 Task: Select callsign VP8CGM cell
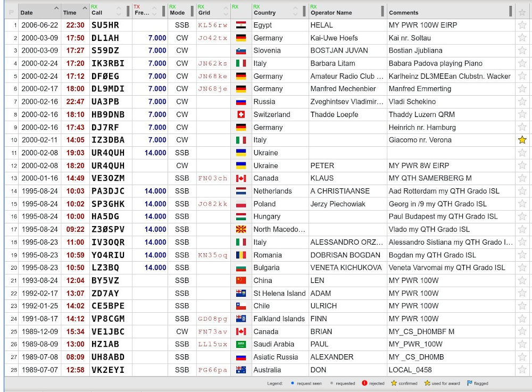pos(111,319)
